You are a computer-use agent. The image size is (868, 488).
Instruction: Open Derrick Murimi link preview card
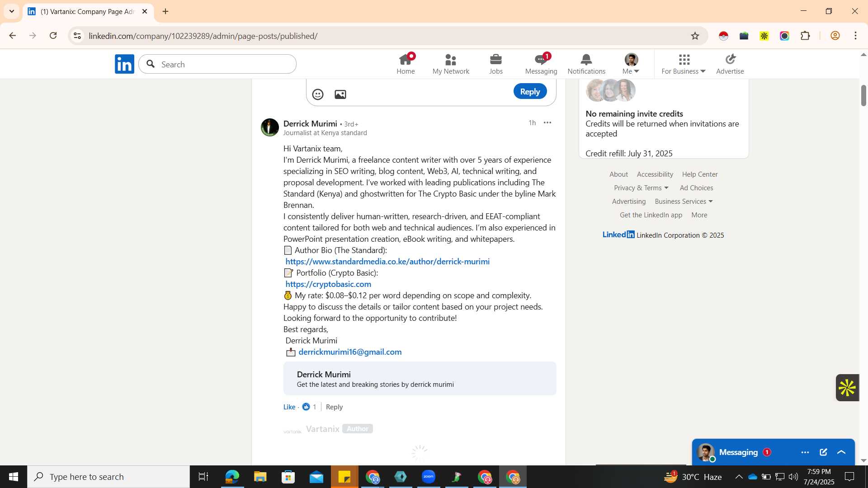tap(420, 379)
